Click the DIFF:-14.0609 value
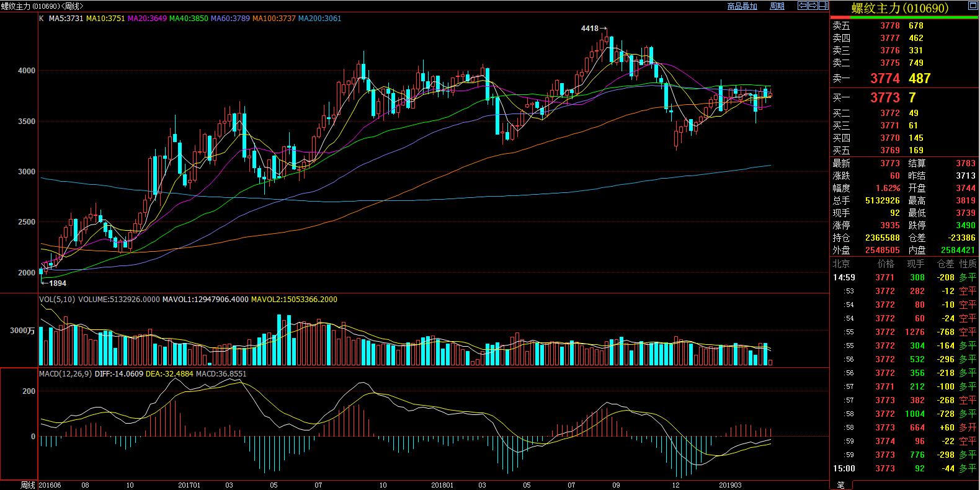980x490 pixels. pyautogui.click(x=119, y=374)
